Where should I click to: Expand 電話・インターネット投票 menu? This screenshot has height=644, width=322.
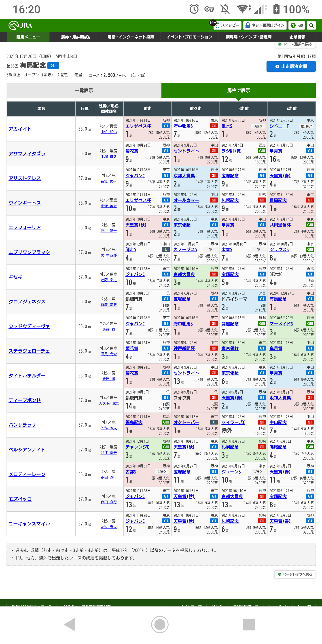click(x=131, y=37)
